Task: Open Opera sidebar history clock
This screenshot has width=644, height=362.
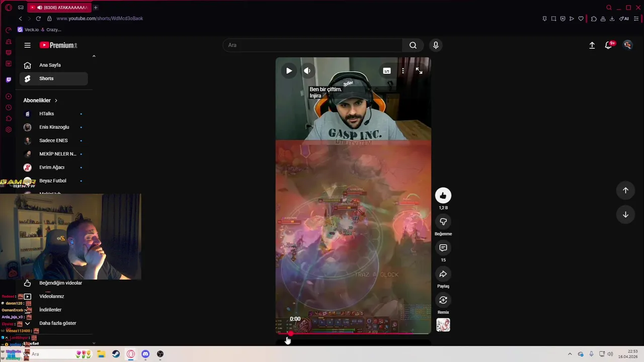Action: click(9, 108)
